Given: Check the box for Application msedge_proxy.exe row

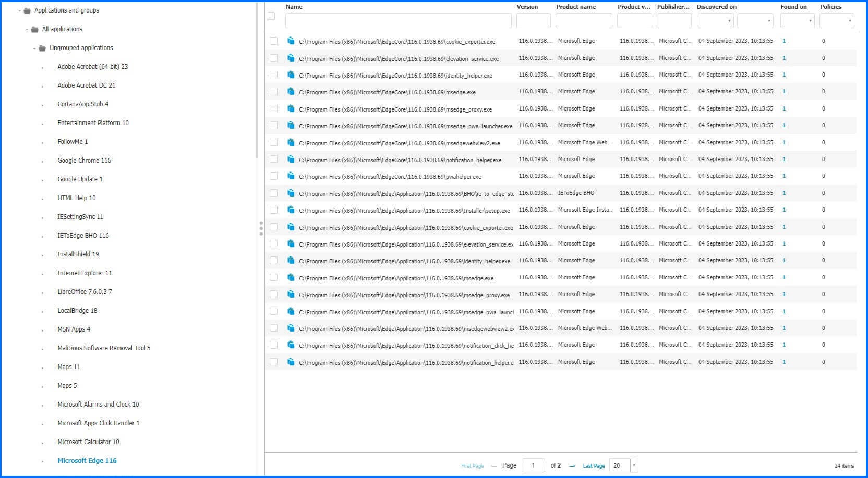Looking at the screenshot, I should (273, 294).
